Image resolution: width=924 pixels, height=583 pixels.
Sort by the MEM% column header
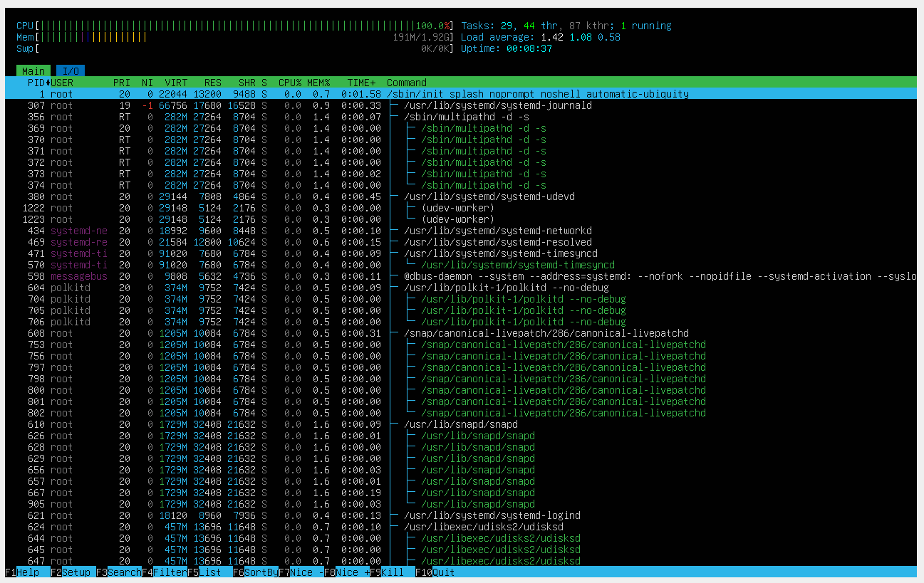(x=318, y=83)
